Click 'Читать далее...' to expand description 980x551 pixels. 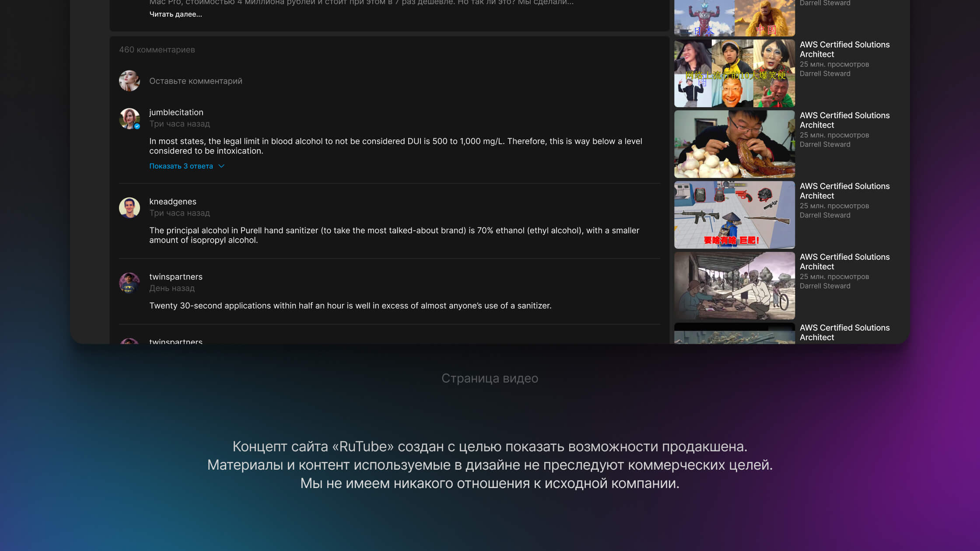[x=175, y=14]
